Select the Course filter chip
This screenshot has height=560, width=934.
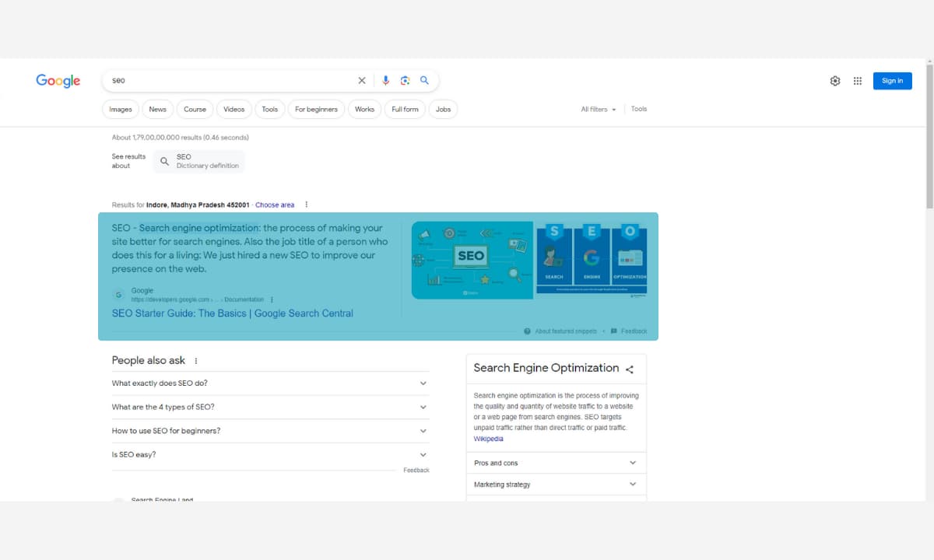(195, 110)
